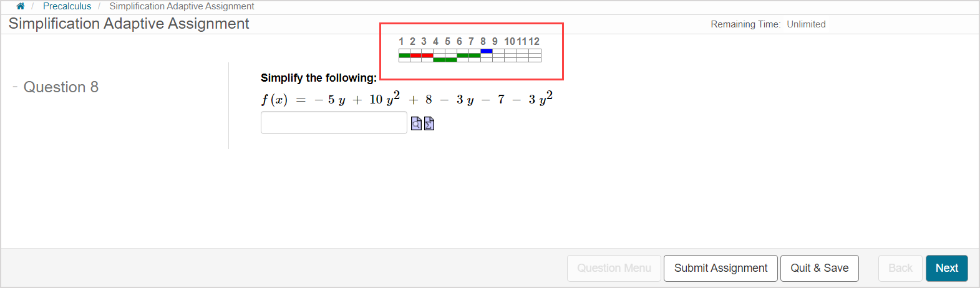
Task: Click the Simplification Adaptive Assignment breadcrumb
Action: 182,6
